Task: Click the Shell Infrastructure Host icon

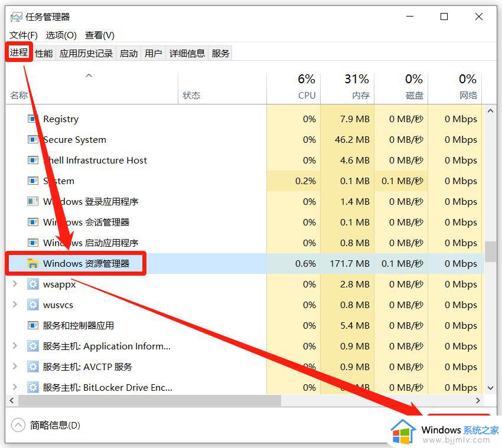Action: (x=33, y=160)
